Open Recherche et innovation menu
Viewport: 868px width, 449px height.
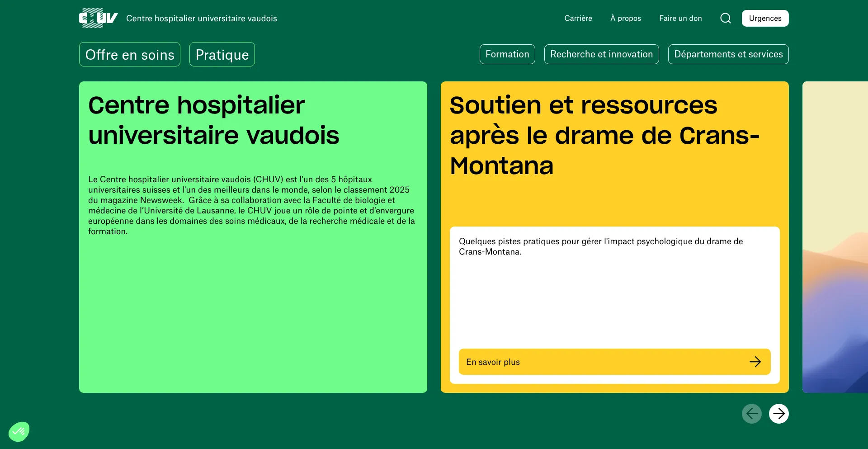point(602,54)
